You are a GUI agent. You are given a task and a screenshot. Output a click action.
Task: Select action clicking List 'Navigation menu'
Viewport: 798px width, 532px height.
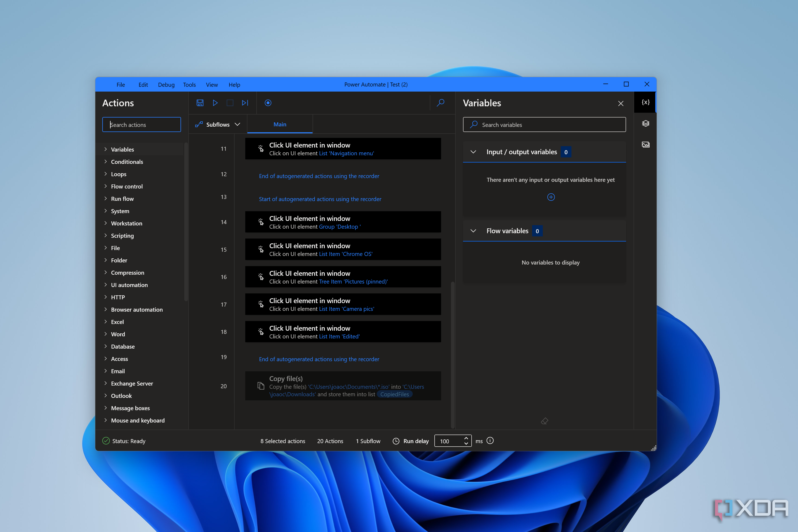tap(343, 149)
